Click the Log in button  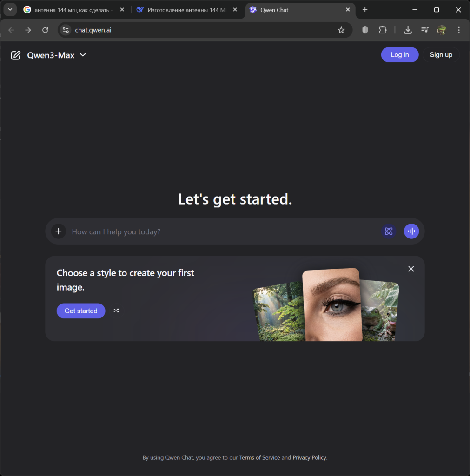pyautogui.click(x=399, y=55)
